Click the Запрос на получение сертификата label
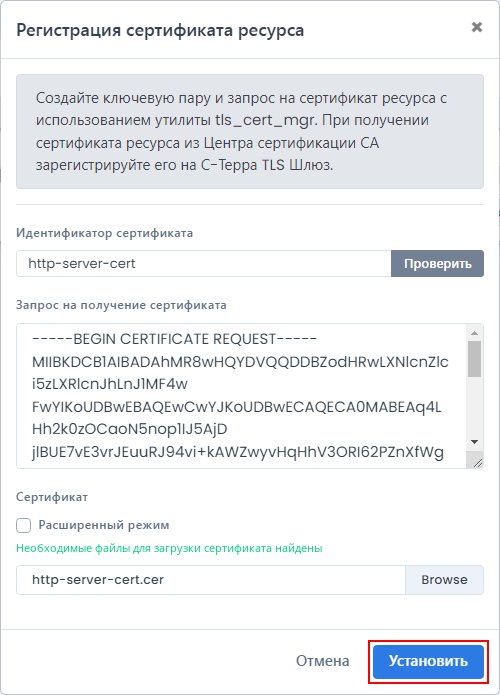500x695 pixels. click(x=121, y=305)
